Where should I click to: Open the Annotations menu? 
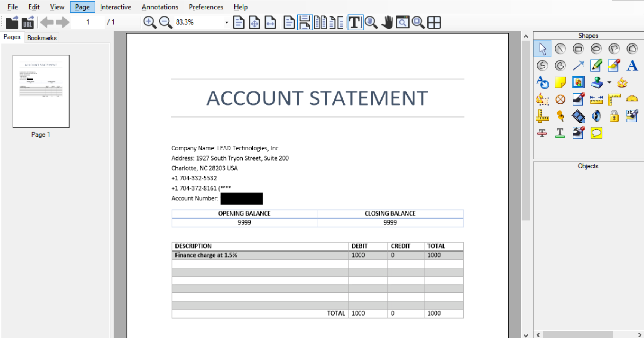(x=160, y=7)
